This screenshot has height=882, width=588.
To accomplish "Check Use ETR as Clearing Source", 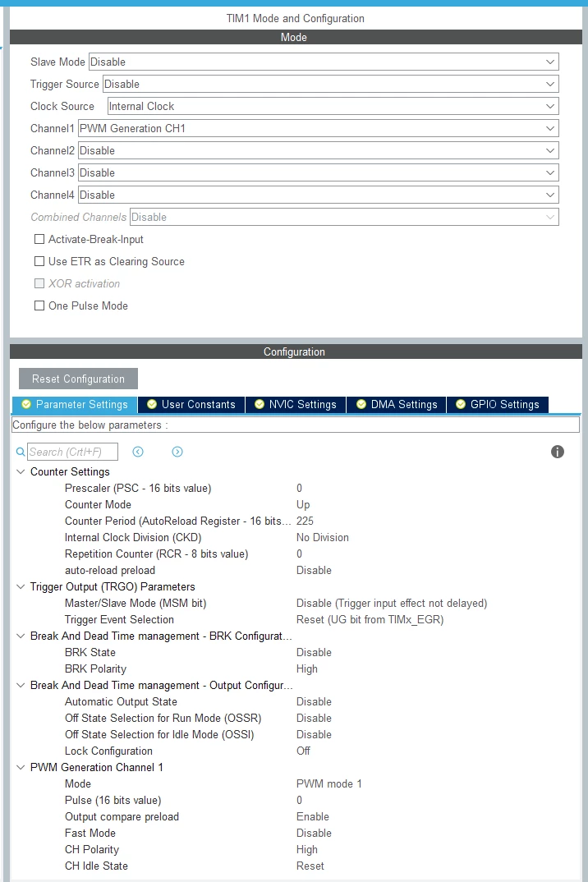I will (x=39, y=261).
